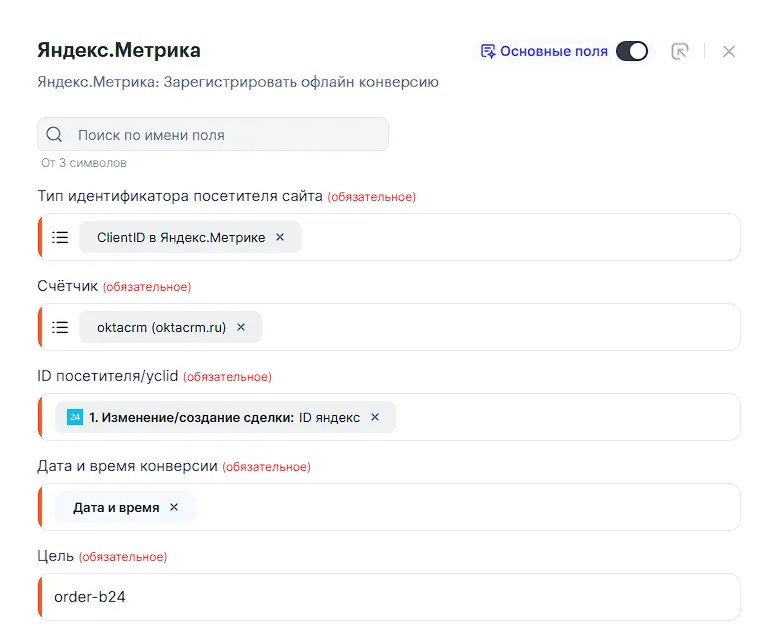Click the Основные поля label
The image size is (776, 636).
(x=554, y=51)
